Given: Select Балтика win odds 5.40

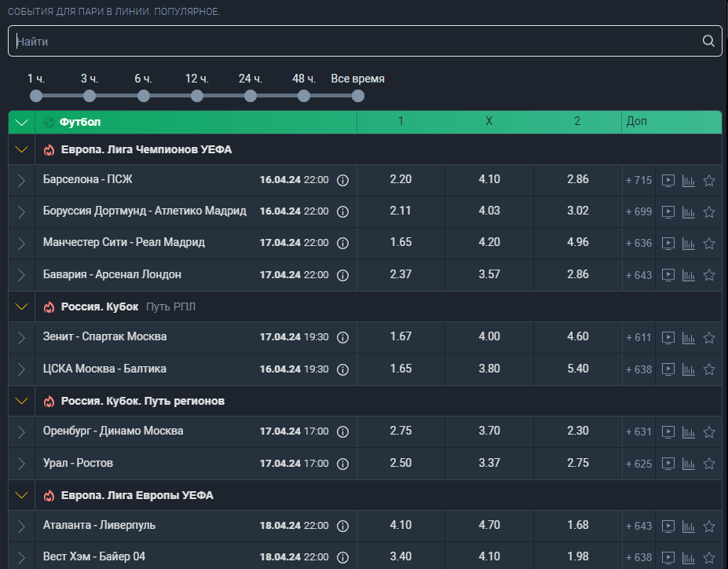Looking at the screenshot, I should [x=577, y=369].
